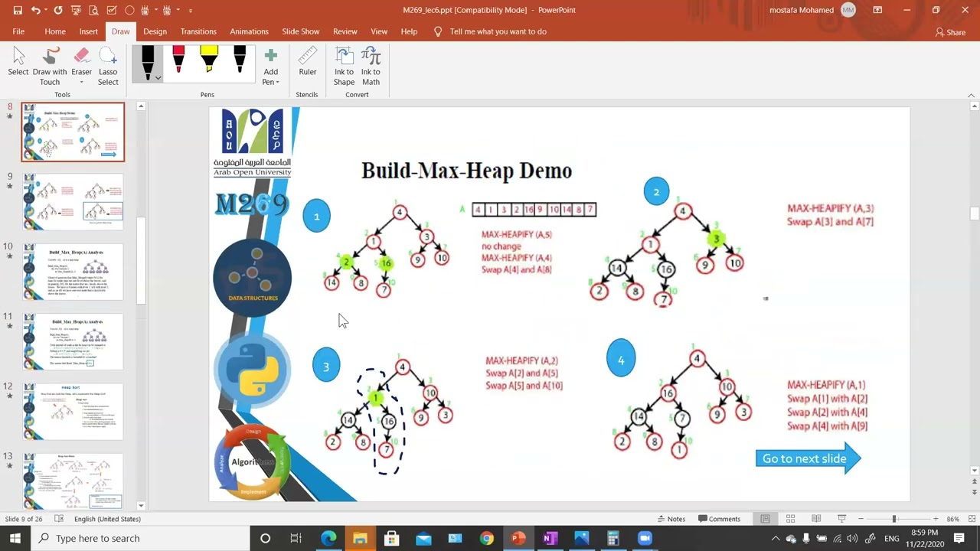
Task: Select the first black pen
Action: click(148, 63)
